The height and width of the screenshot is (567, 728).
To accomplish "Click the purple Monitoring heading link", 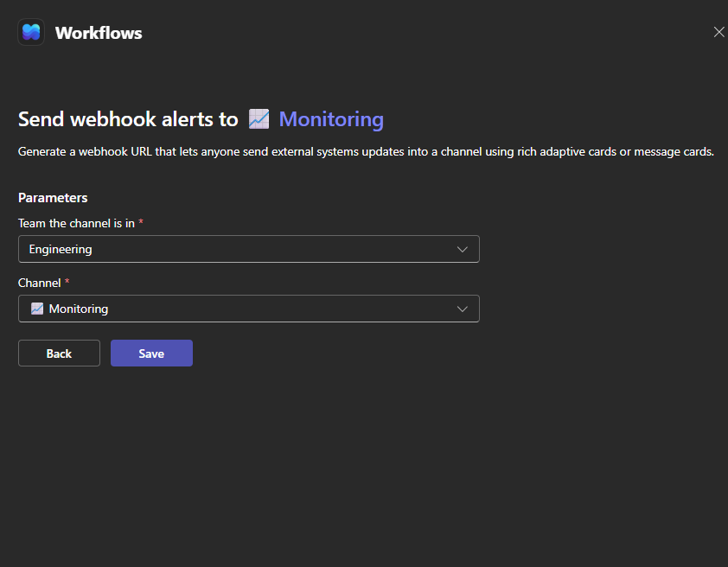I will [x=331, y=119].
